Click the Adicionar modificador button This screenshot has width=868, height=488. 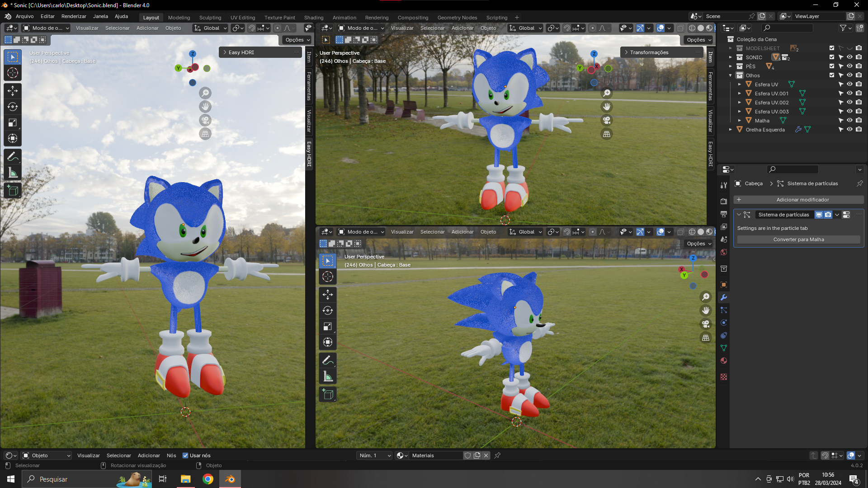[x=798, y=200]
